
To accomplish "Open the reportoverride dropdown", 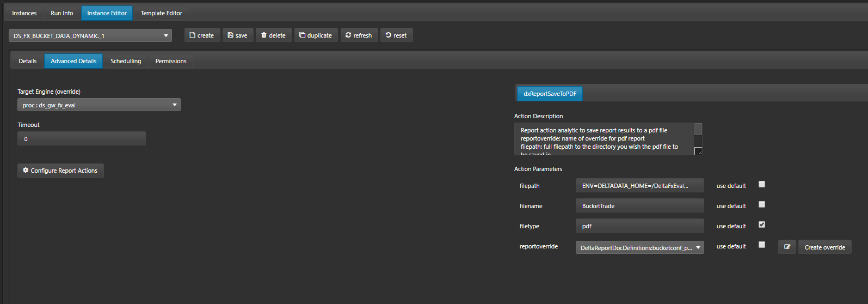I will tap(639, 247).
